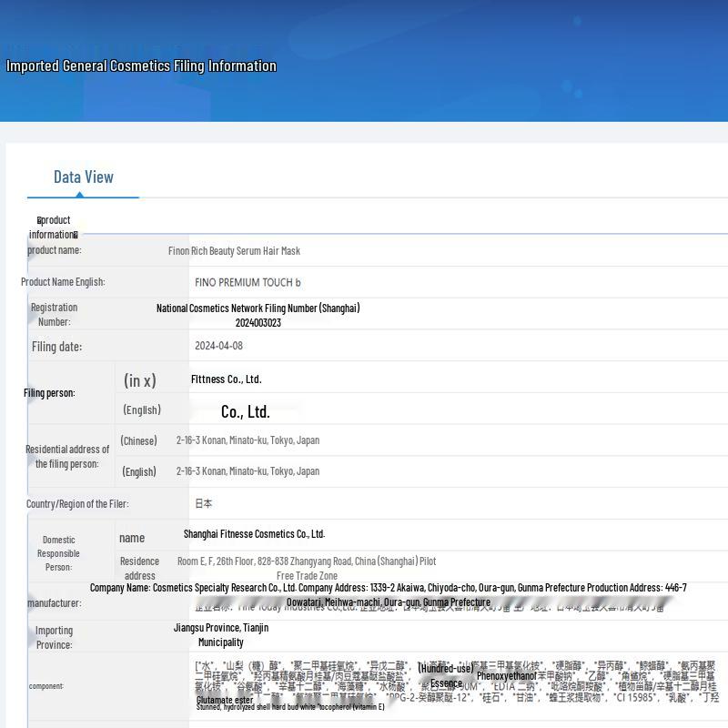Click product name 'Finon Rich Beauty Serum Hair Mask'
Viewport: 728px width, 728px height.
point(234,251)
